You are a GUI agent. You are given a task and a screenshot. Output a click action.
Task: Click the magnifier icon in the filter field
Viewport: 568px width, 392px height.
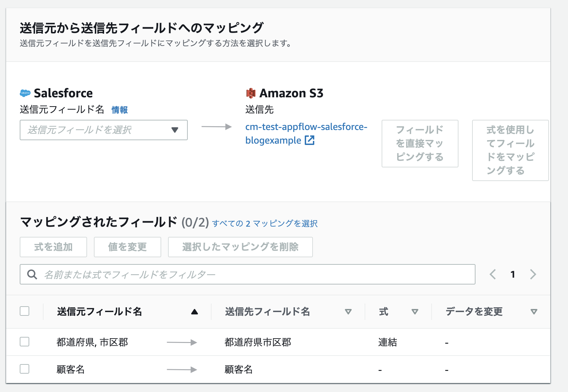pos(32,274)
